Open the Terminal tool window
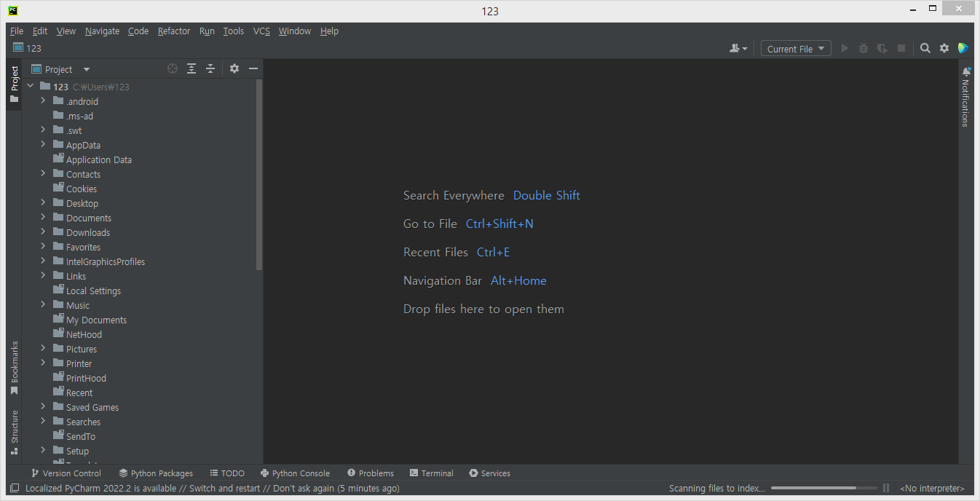This screenshot has height=501, width=980. tap(432, 473)
